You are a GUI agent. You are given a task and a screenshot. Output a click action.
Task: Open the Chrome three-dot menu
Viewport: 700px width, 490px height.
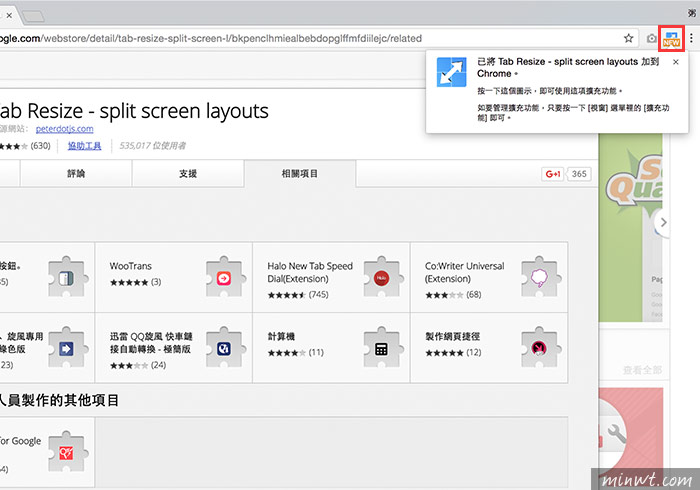point(691,39)
